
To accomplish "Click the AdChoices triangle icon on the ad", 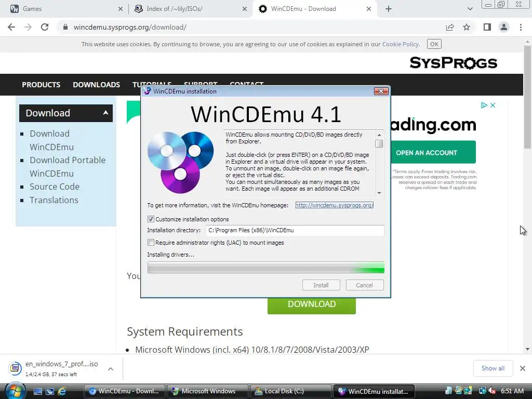I will [484, 105].
